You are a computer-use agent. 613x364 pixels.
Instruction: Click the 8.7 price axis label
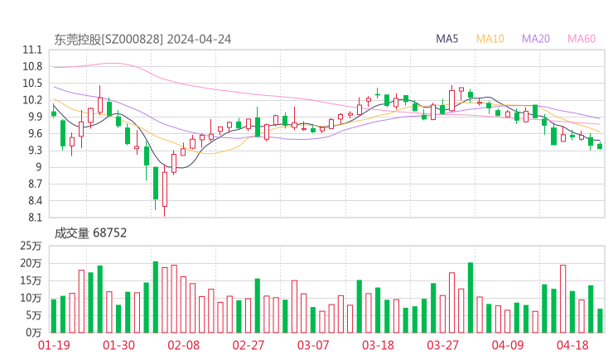tap(35, 184)
